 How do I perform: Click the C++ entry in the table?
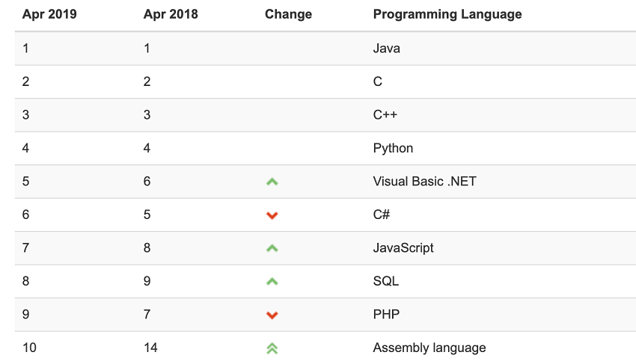[385, 115]
